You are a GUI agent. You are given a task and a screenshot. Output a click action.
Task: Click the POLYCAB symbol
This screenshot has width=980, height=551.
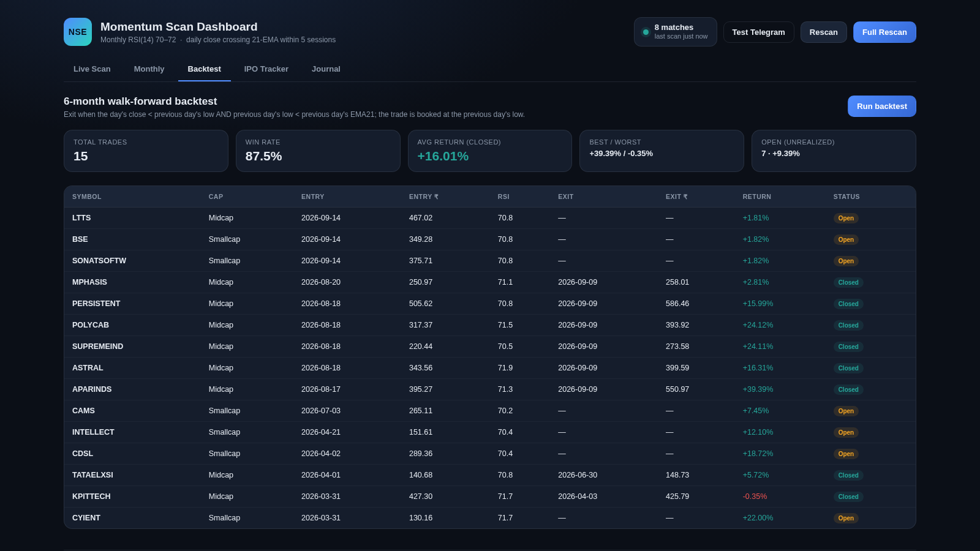pyautogui.click(x=91, y=325)
